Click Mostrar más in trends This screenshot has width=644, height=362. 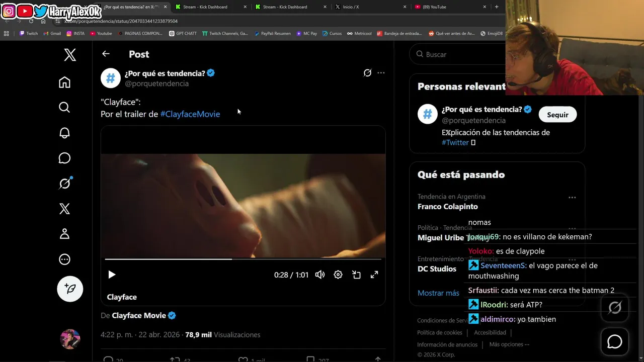click(438, 293)
